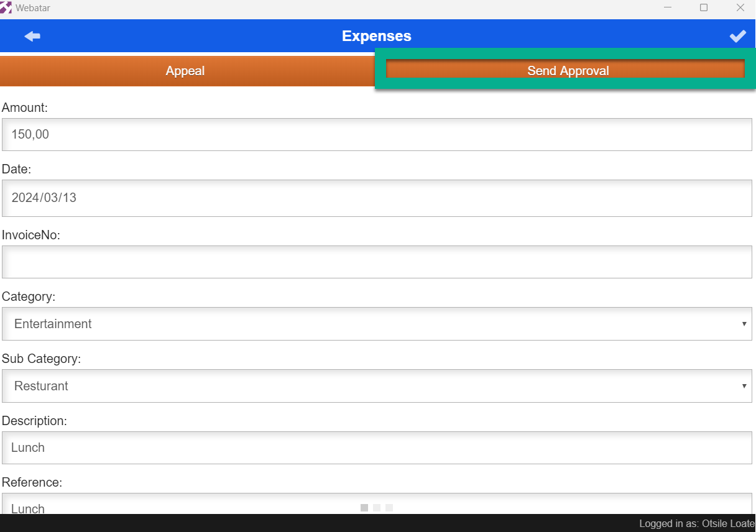The height and width of the screenshot is (532, 756).
Task: Maximize the Webatar window
Action: coord(704,7)
